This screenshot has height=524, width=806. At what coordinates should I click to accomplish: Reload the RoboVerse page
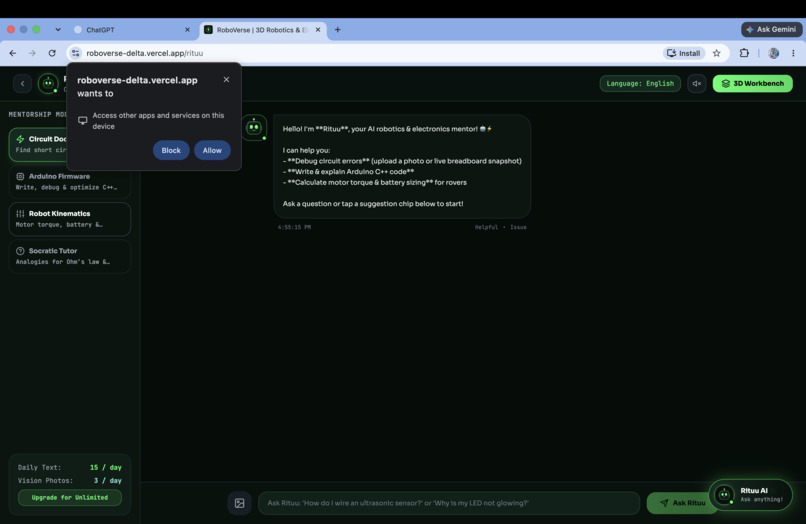tap(52, 53)
